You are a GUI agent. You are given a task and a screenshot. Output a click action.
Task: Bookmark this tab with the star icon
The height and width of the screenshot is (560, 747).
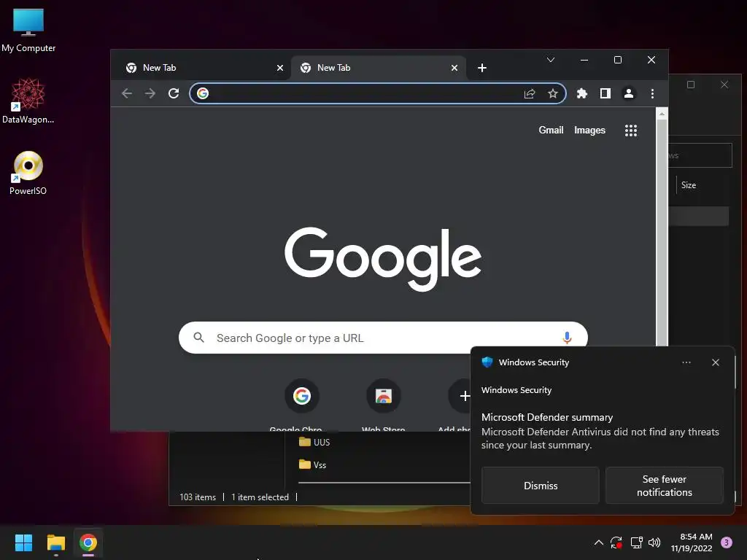point(553,93)
